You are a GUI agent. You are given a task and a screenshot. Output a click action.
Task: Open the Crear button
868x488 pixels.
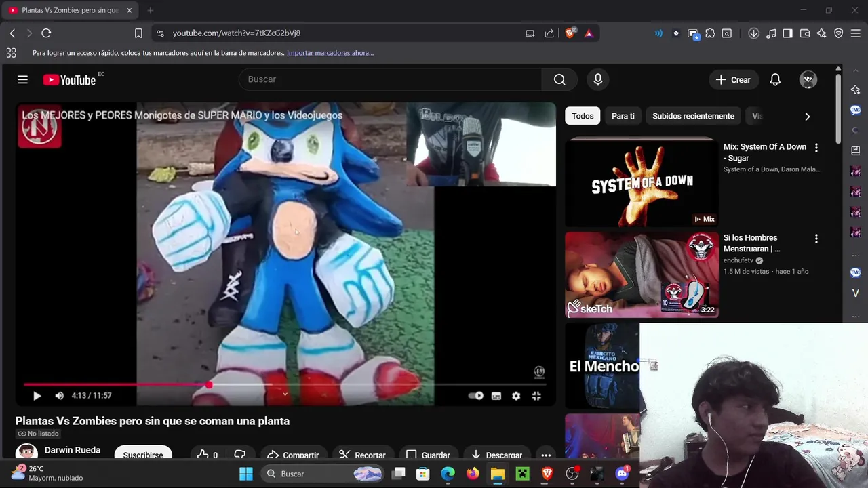[x=733, y=79]
